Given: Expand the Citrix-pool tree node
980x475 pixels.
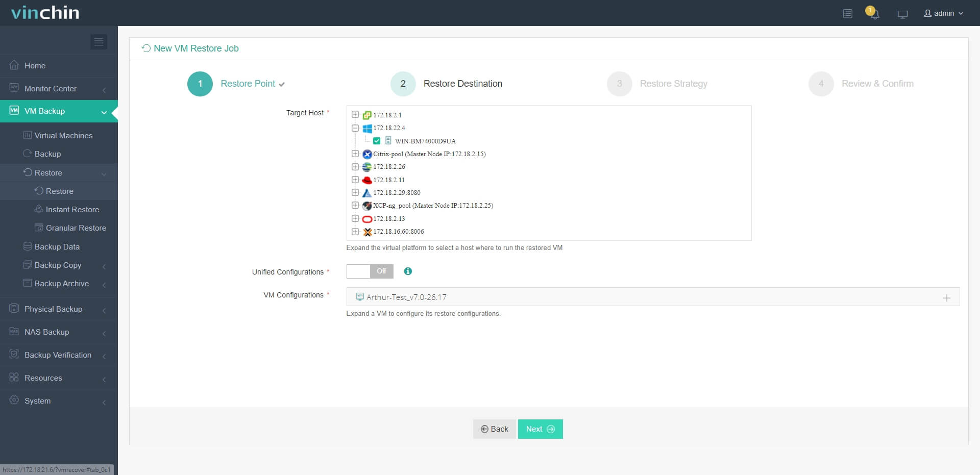Looking at the screenshot, I should tap(355, 154).
